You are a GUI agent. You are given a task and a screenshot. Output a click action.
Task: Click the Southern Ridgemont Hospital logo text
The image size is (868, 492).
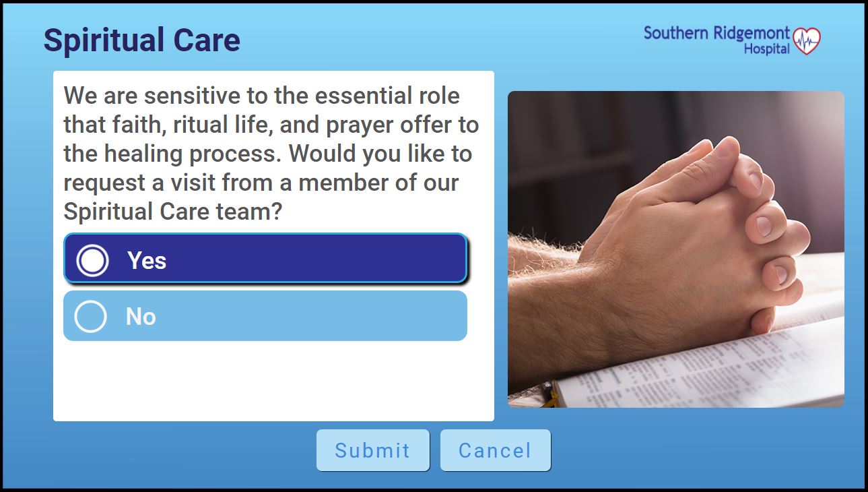tap(716, 40)
